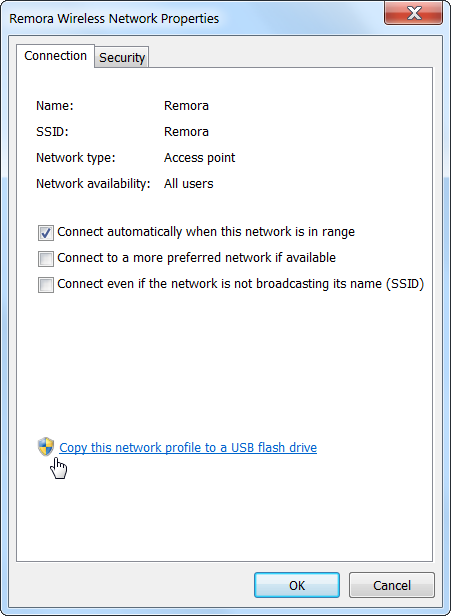Viewport: 451px width, 616px height.
Task: Toggle Connect automatically when network in range
Action: tap(46, 233)
